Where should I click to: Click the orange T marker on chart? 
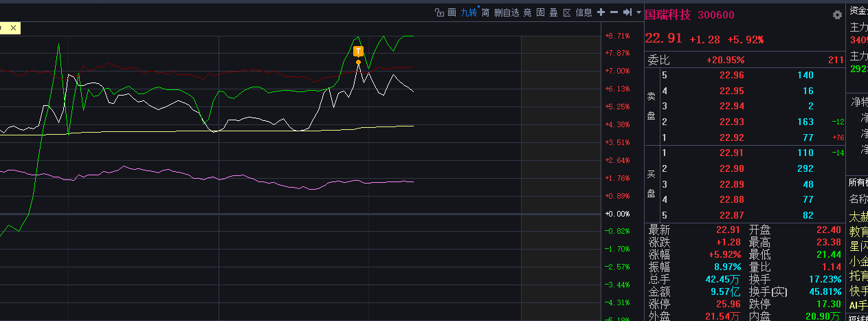(x=358, y=51)
